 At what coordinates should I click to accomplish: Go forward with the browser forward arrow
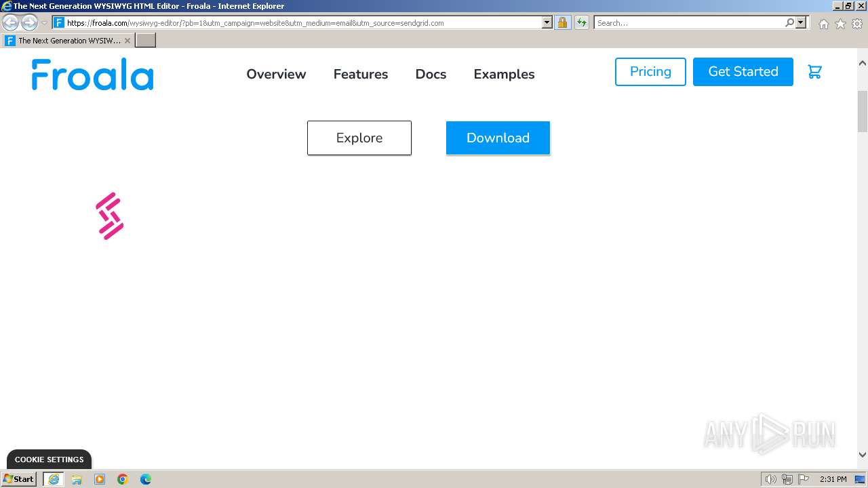[29, 23]
